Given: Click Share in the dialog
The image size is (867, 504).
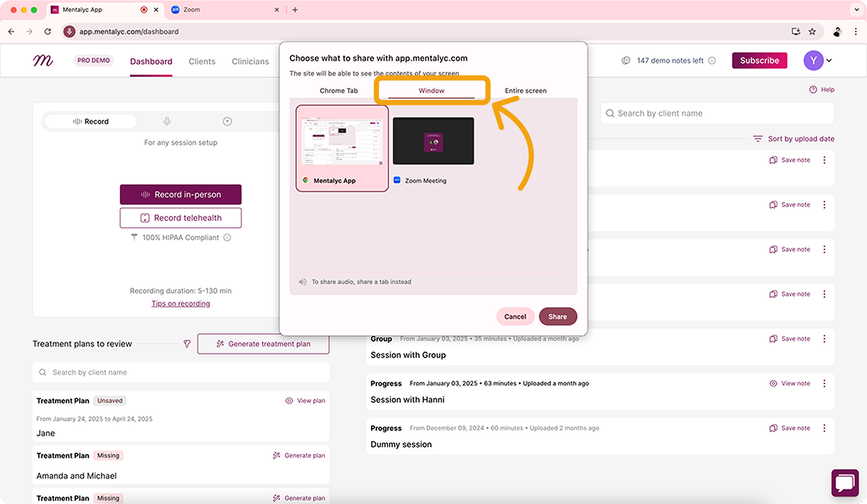Looking at the screenshot, I should 558,317.
